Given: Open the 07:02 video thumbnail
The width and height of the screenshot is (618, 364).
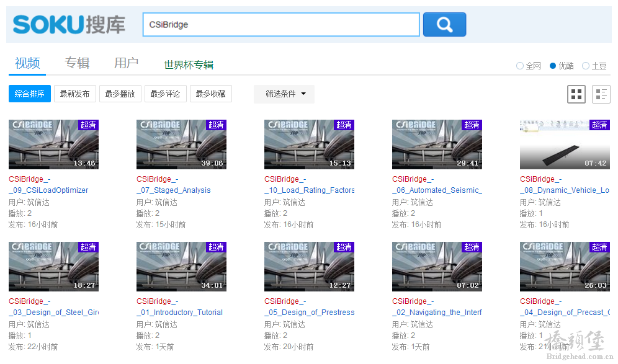Looking at the screenshot, I should (437, 267).
